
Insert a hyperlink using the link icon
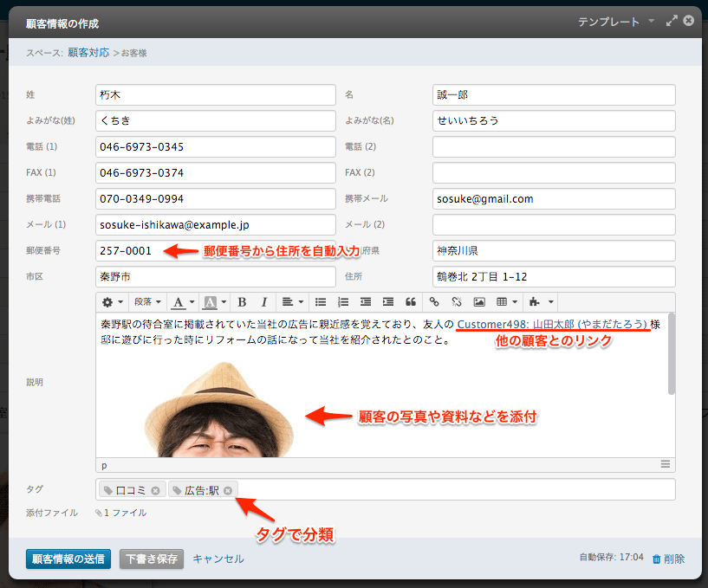pos(436,302)
